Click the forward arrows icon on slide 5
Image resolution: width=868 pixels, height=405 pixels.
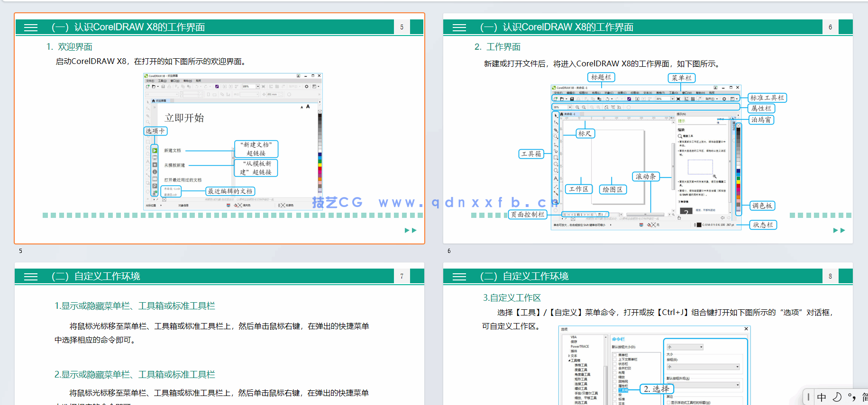411,230
